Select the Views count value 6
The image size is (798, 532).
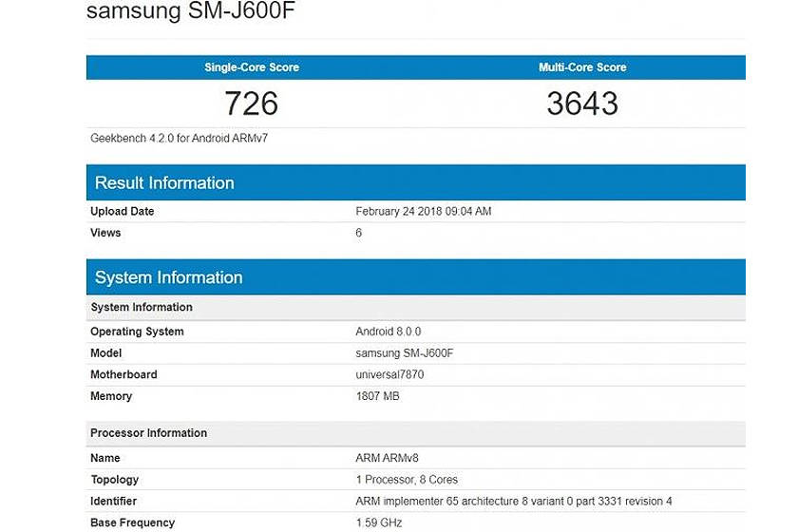(x=359, y=233)
